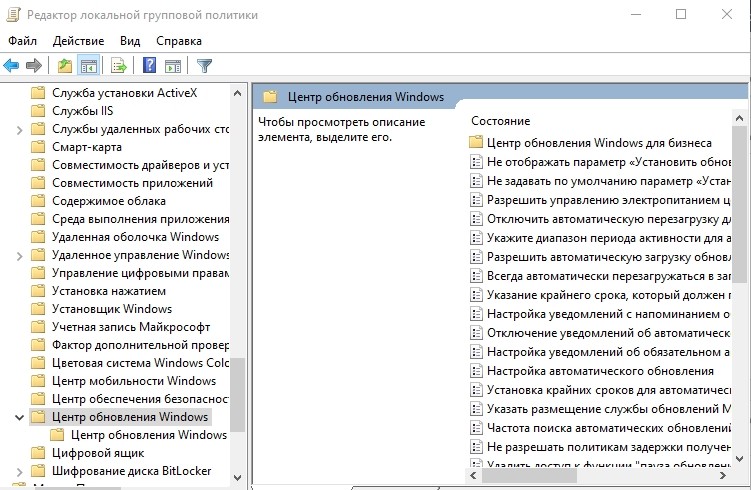Select the child «Центр обновления Windows» subfolder

click(149, 435)
